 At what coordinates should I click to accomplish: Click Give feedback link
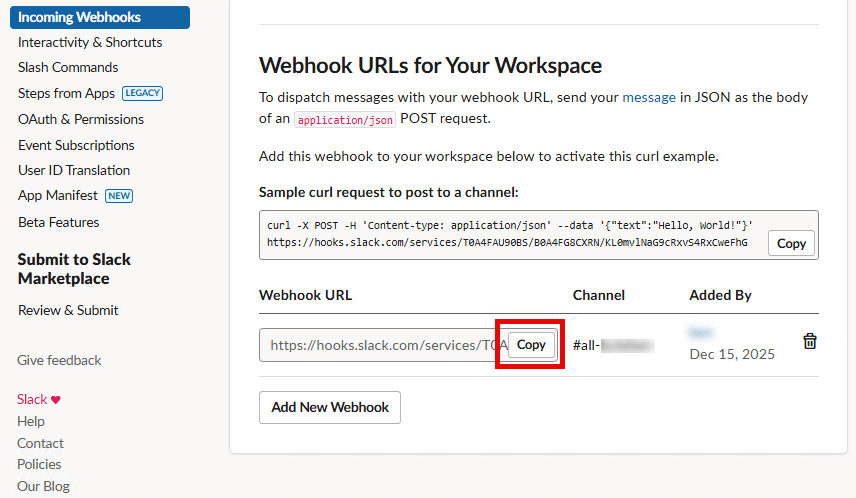click(59, 360)
